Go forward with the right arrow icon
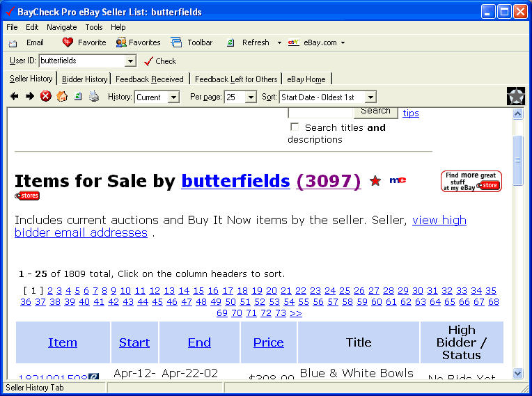The image size is (532, 396). (30, 96)
